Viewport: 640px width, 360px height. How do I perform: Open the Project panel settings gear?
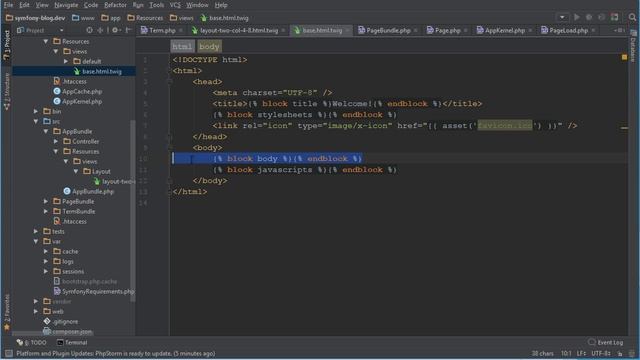(116, 30)
